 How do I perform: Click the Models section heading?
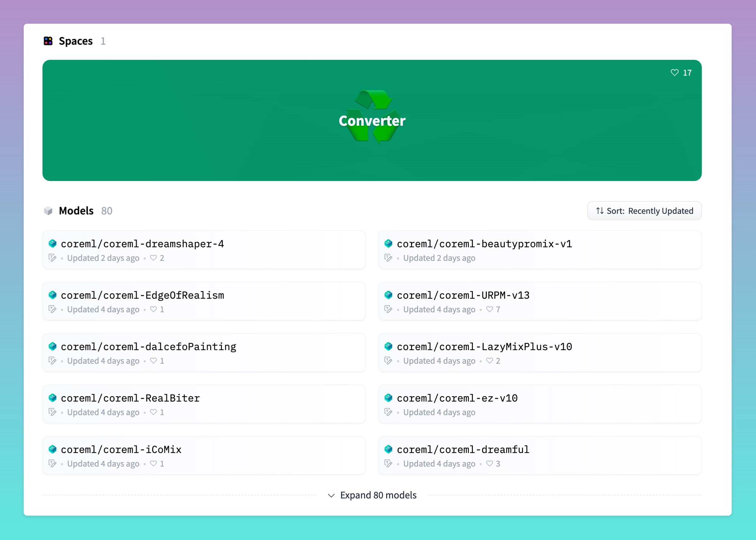pyautogui.click(x=76, y=211)
